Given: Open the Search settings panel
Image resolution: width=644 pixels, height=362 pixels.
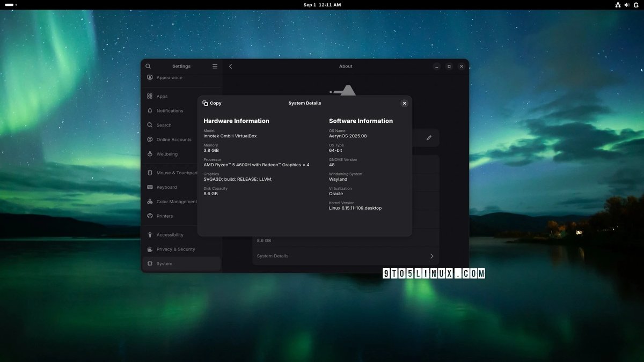Looking at the screenshot, I should (164, 125).
